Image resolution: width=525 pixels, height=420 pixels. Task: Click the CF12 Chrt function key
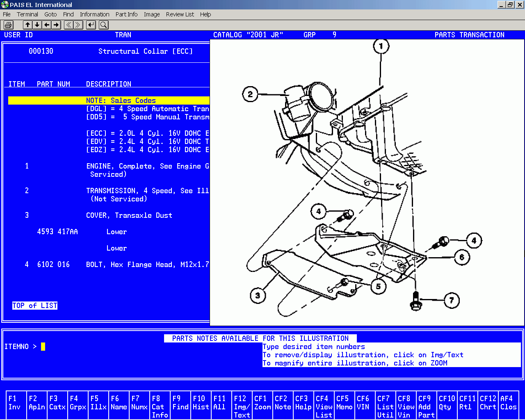click(x=488, y=405)
